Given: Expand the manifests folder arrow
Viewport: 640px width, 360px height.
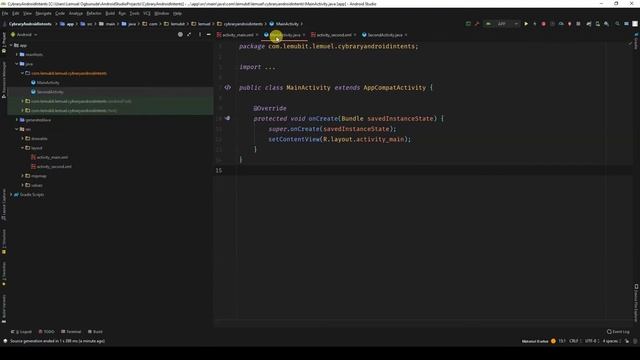Looking at the screenshot, I should 17,54.
